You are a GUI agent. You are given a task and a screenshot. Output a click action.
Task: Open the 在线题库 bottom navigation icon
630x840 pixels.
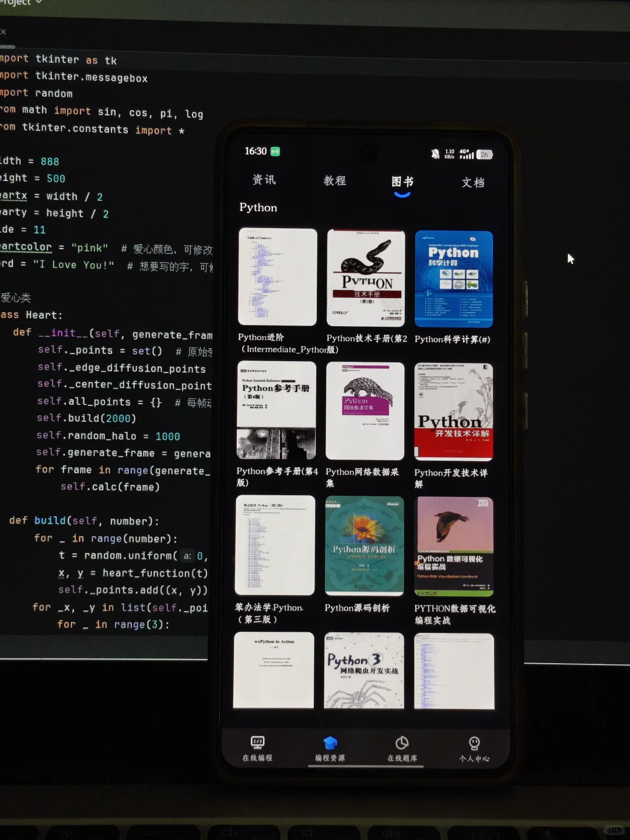pos(402,750)
